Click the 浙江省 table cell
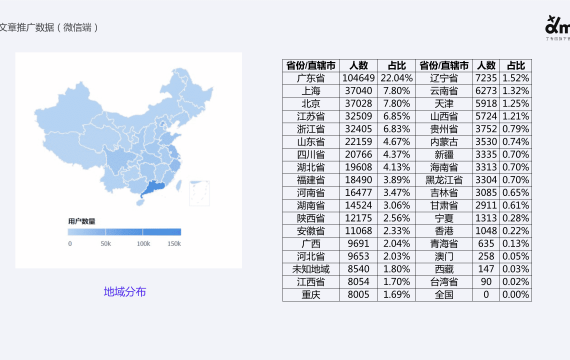This screenshot has width=570, height=360. (x=311, y=129)
